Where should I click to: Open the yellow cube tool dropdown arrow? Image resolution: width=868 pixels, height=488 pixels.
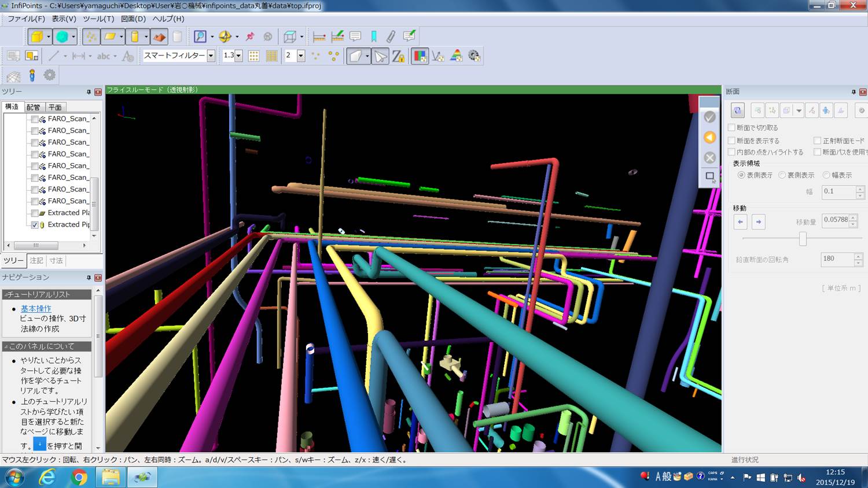click(x=48, y=37)
